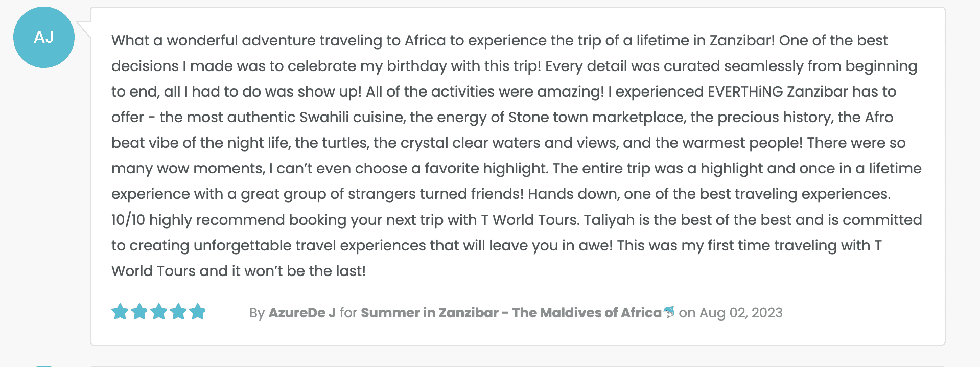Click the speech bubble pointer beside the avatar
The height and width of the screenshot is (367, 980).
tap(84, 29)
